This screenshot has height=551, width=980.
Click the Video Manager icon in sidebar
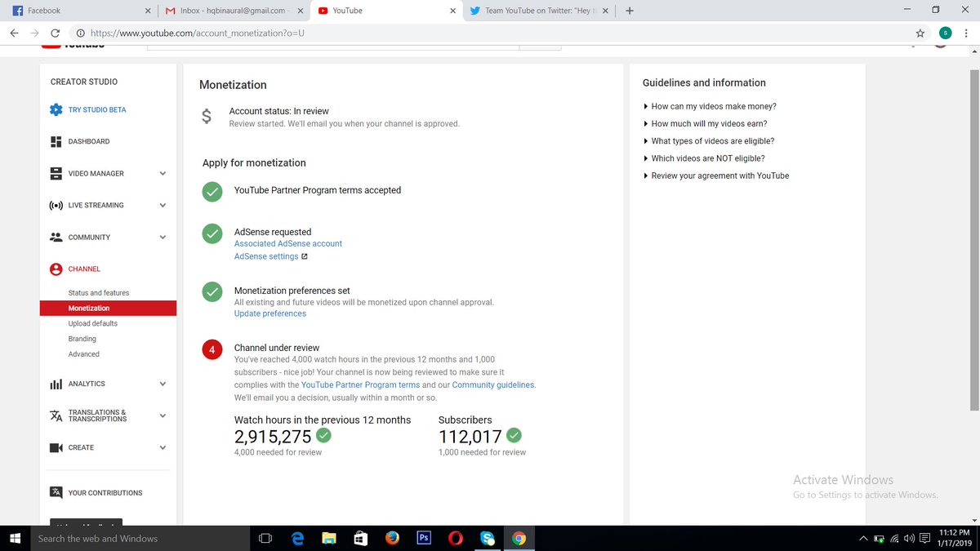56,173
